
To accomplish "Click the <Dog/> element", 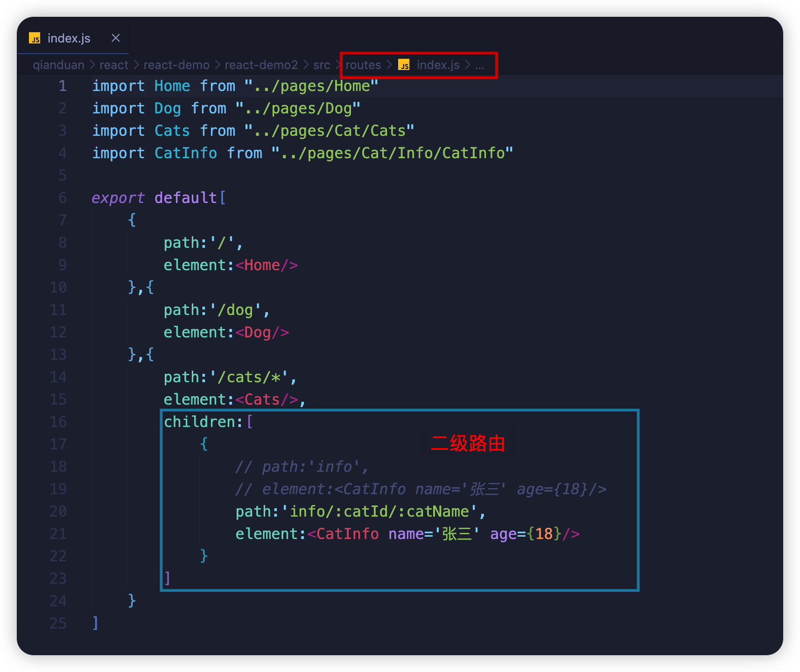I will click(262, 332).
